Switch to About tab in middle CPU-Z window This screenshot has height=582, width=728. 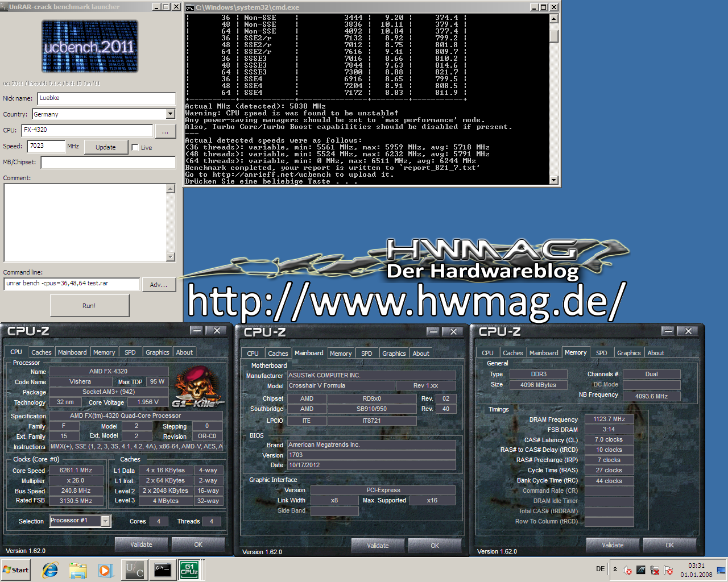(x=421, y=354)
